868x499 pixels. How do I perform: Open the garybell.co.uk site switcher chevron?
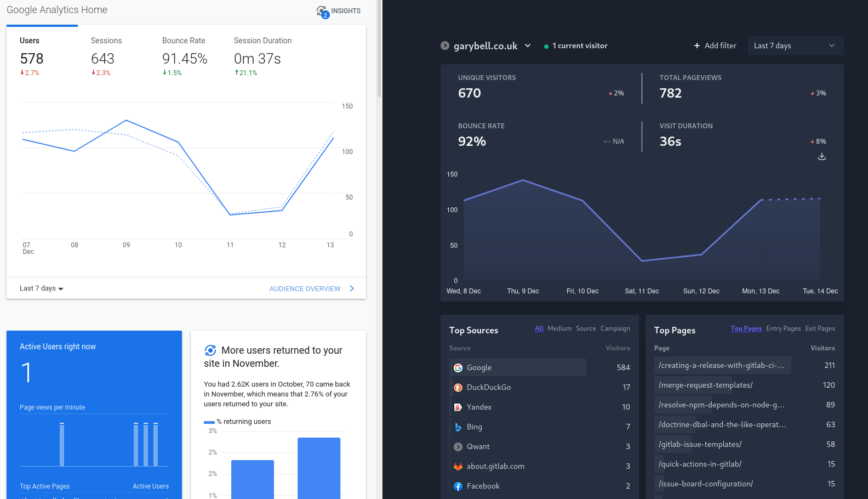[x=528, y=46]
